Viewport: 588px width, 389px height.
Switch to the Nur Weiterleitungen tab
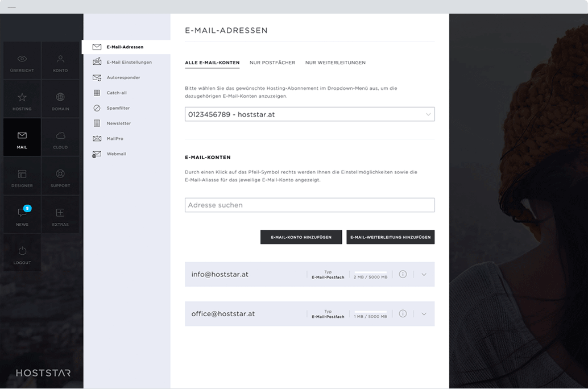tap(335, 63)
